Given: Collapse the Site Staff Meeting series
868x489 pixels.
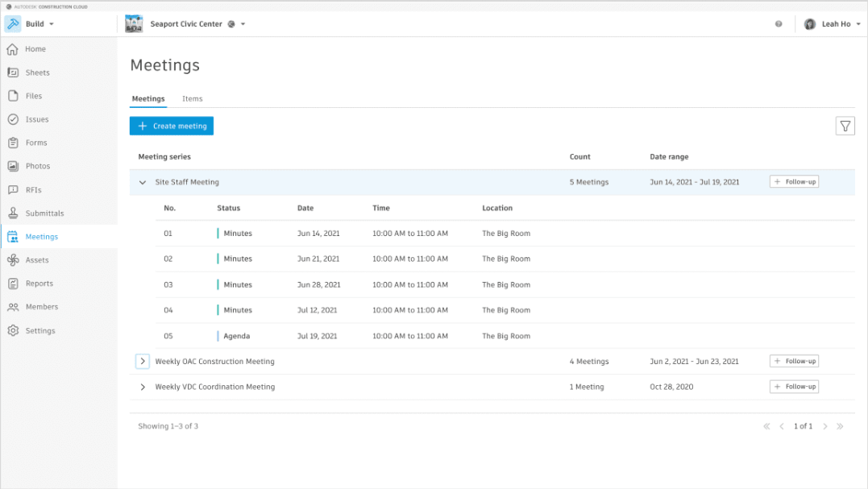Looking at the screenshot, I should (x=143, y=182).
